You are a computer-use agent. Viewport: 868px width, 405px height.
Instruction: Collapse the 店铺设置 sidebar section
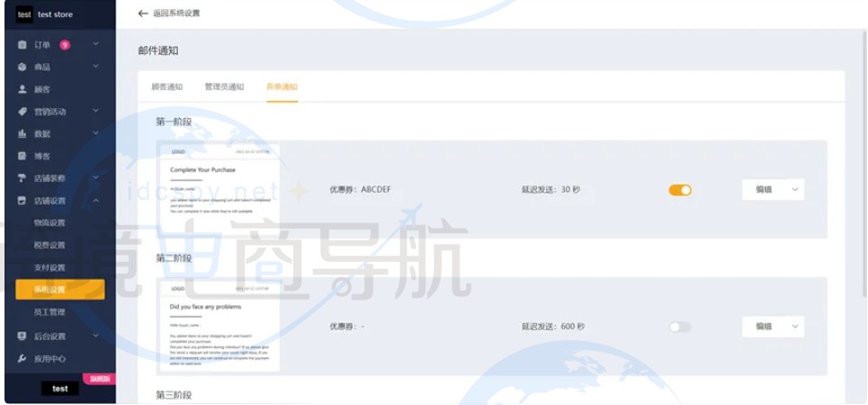click(95, 201)
